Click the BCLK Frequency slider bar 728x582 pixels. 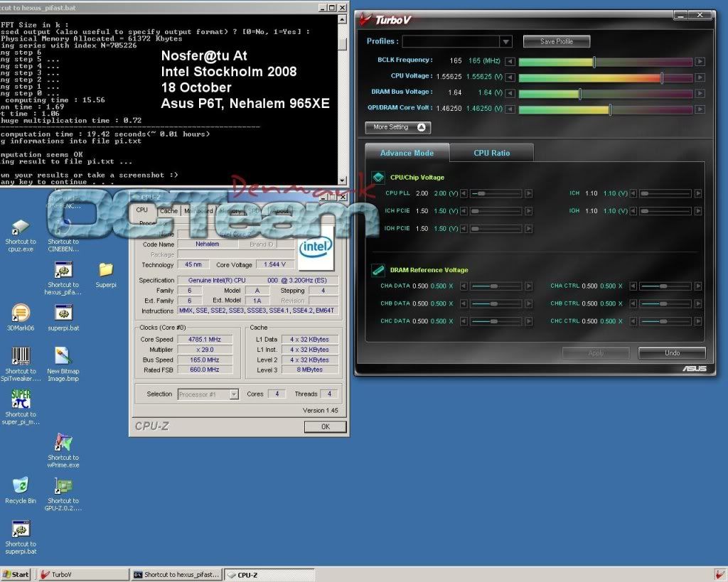[606, 61]
